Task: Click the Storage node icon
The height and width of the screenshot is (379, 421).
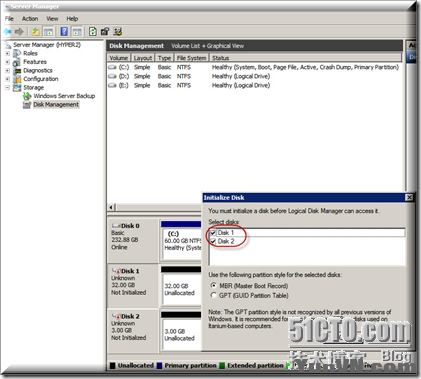Action: [17, 88]
